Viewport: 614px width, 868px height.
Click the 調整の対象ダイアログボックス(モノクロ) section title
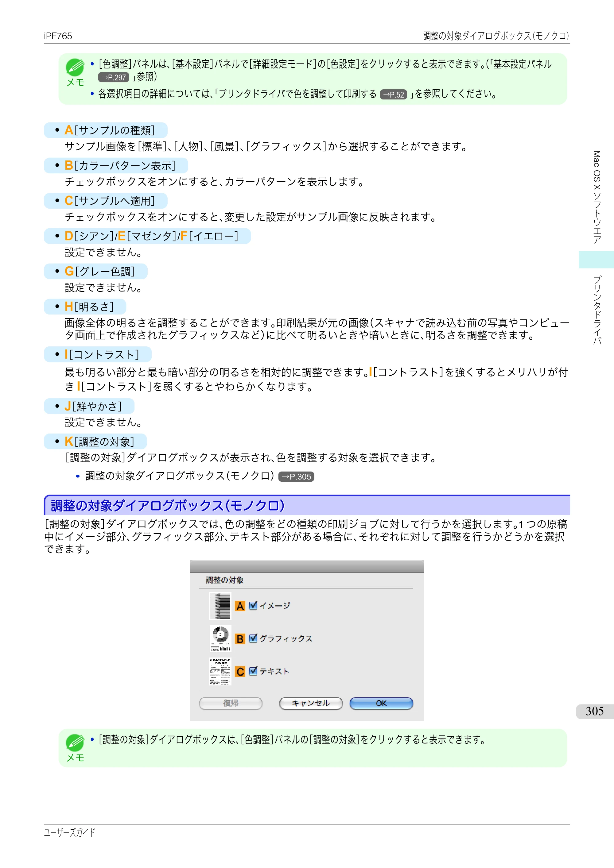coord(168,506)
